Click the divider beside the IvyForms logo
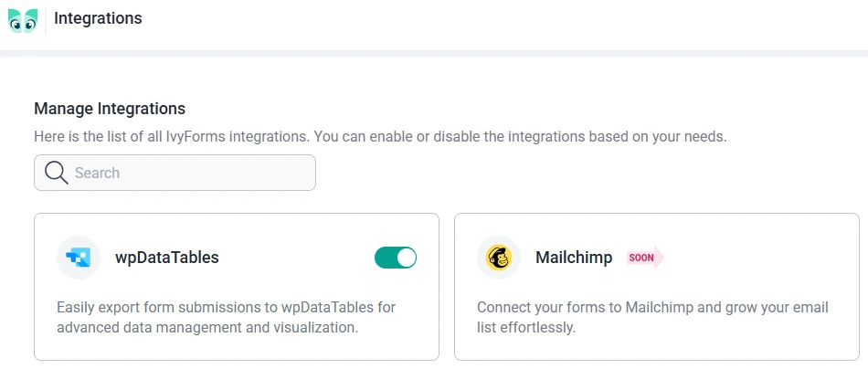 (46, 20)
